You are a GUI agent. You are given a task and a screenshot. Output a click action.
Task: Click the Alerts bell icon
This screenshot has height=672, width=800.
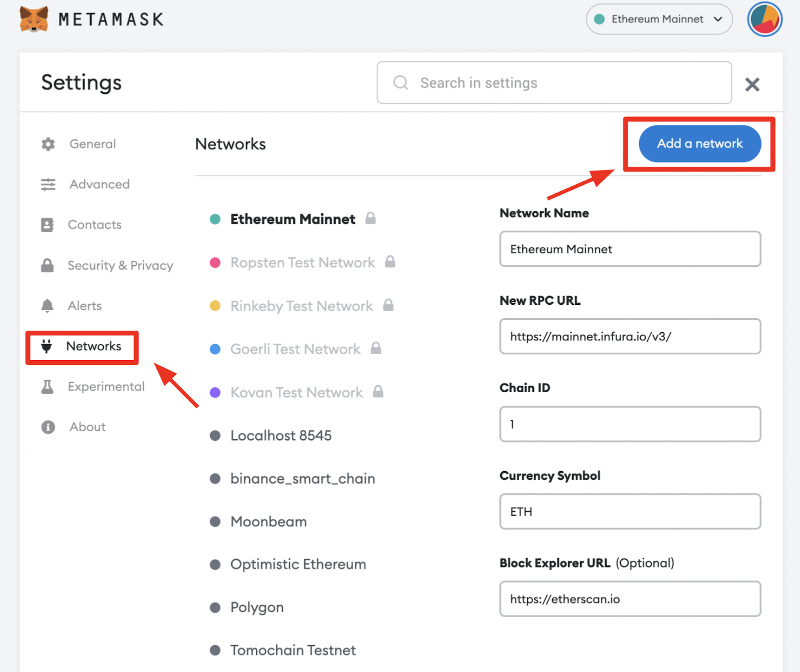click(x=47, y=305)
